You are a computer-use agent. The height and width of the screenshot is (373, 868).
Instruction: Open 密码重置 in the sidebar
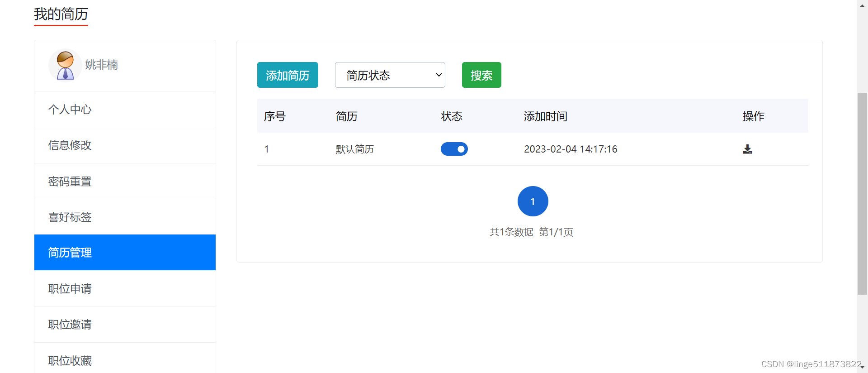click(x=125, y=181)
